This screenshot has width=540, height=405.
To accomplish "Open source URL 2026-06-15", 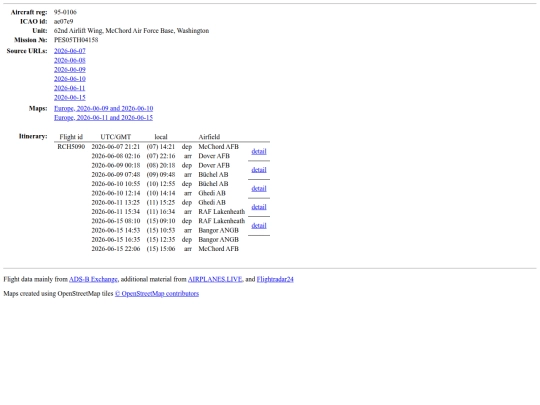I will click(x=70, y=97).
